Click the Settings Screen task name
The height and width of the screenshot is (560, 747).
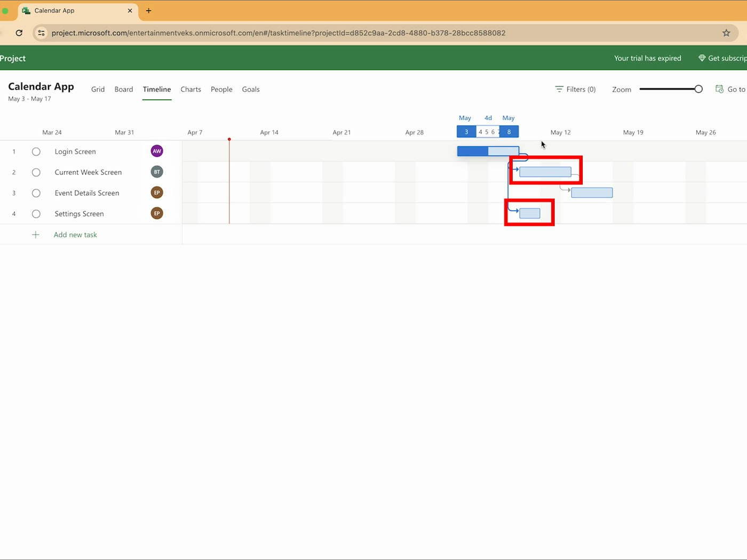point(79,214)
